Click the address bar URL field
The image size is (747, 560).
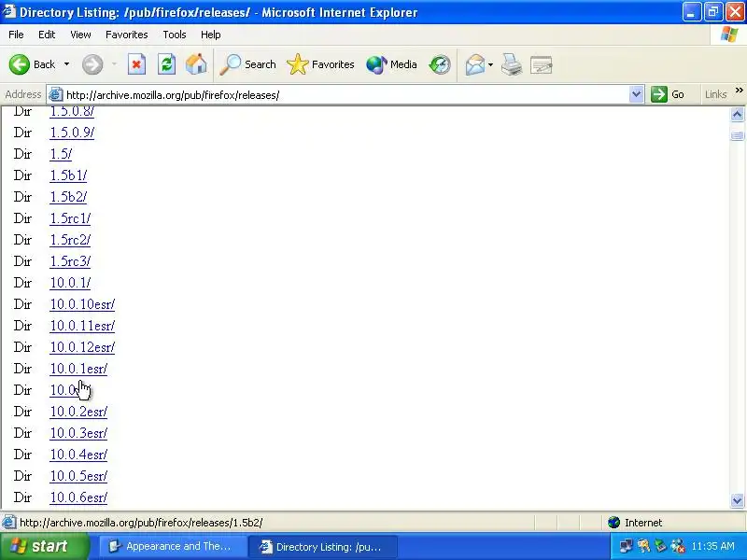point(345,95)
